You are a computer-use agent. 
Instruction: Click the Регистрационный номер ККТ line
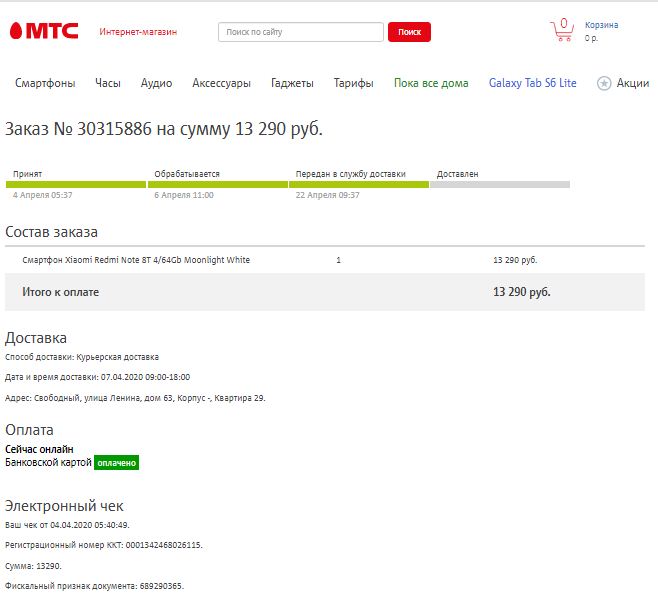104,545
